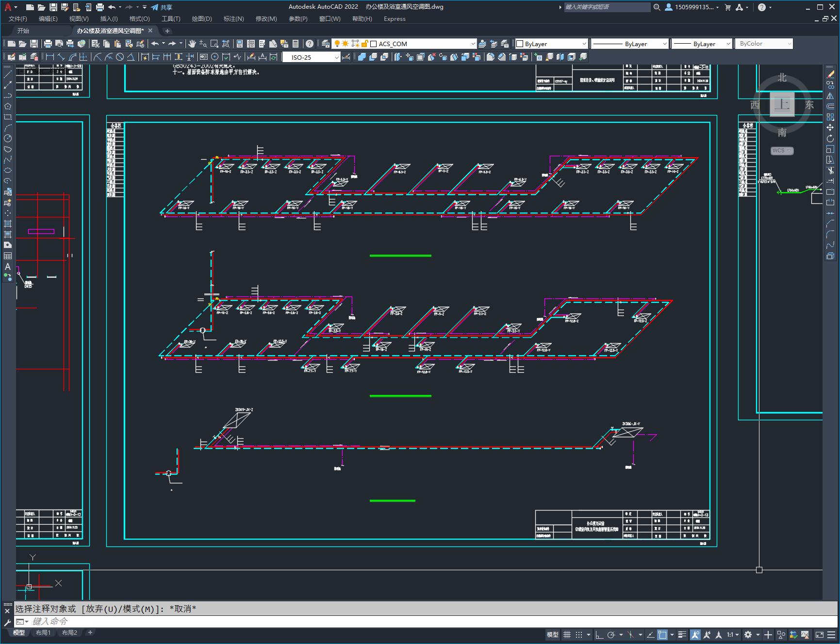Viewport: 840px width, 644px height.
Task: Select the Diameter dimension tool
Action: coord(119,57)
